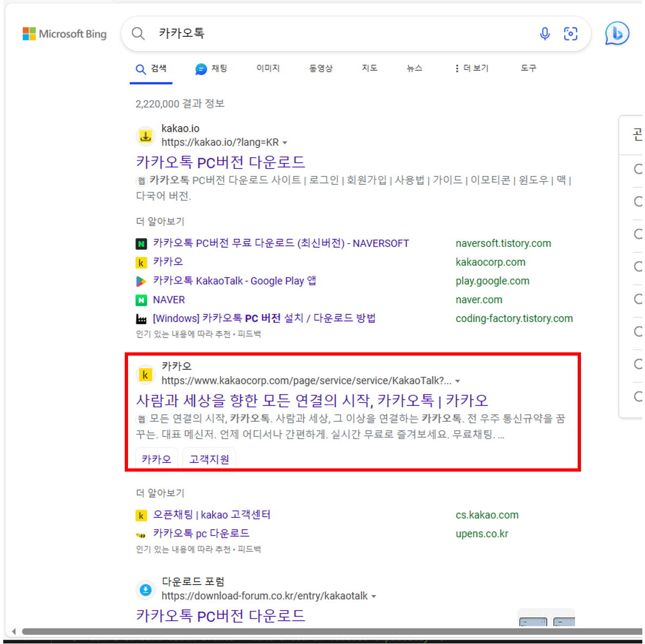Screen dimensions: 645x644
Task: Click https://download-forum.co.kr/entry/kakaotalk URL text
Action: click(265, 596)
